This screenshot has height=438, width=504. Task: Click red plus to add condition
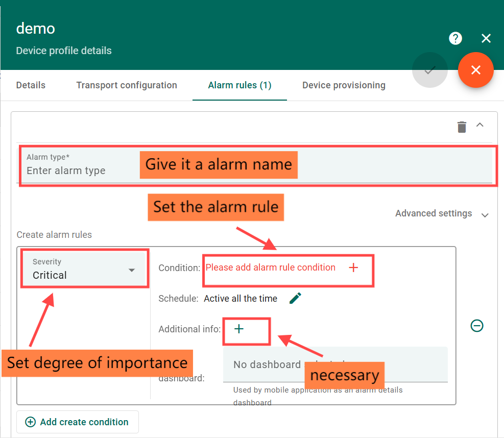coord(353,267)
